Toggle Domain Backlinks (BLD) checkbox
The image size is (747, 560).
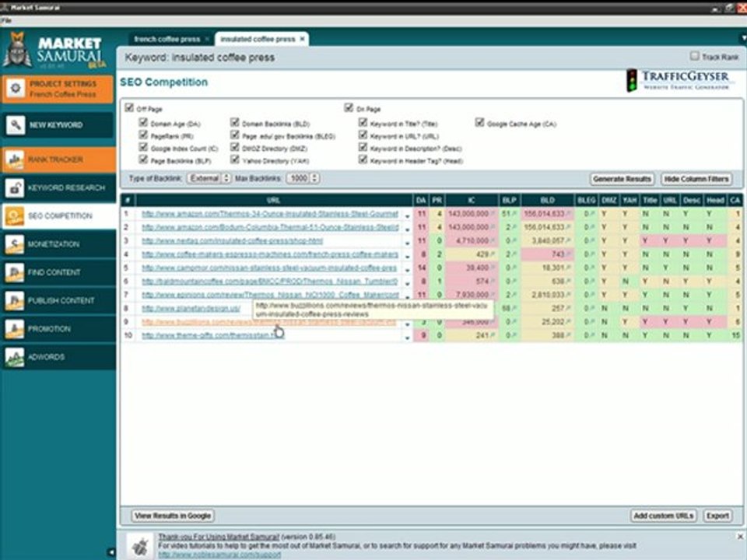point(234,122)
